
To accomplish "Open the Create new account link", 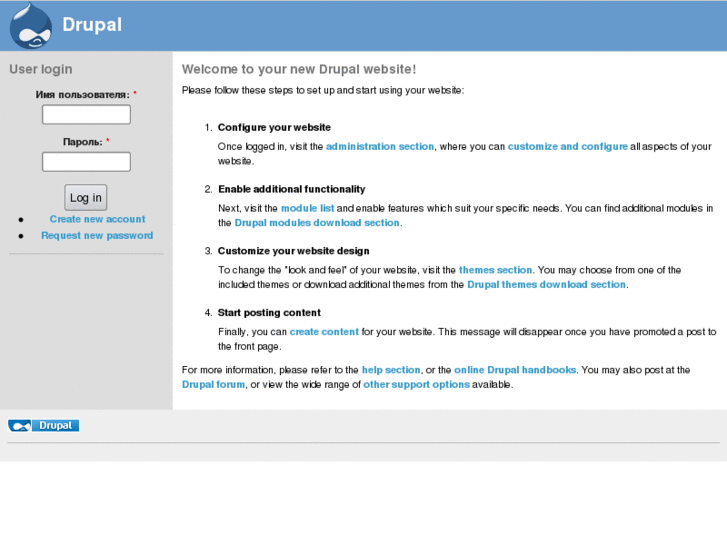I will pyautogui.click(x=97, y=219).
